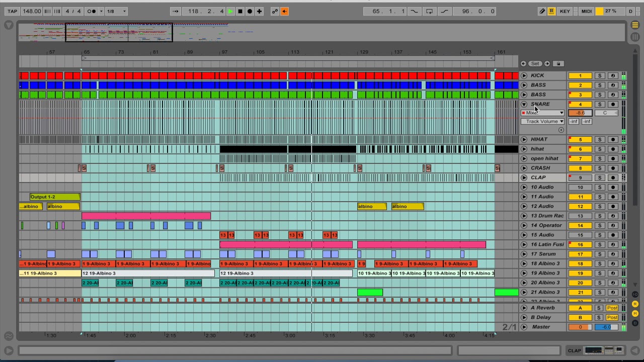Deactivate KICK track via button 1

click(580, 75)
